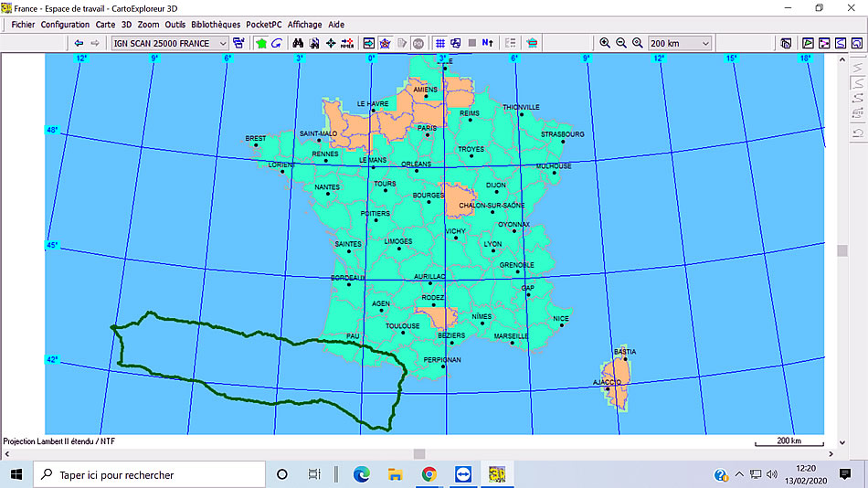
Task: Open Chrome from the taskbar
Action: (429, 474)
